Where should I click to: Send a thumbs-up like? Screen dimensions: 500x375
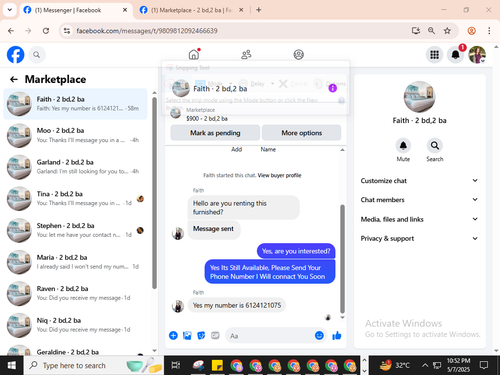coord(337,335)
